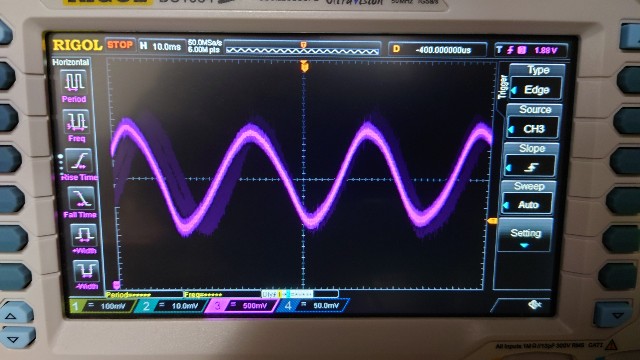Toggle channel 1 100mV indicator

[x=101, y=306]
